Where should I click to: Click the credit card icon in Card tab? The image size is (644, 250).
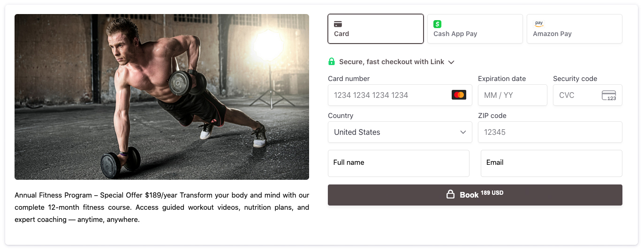(338, 24)
